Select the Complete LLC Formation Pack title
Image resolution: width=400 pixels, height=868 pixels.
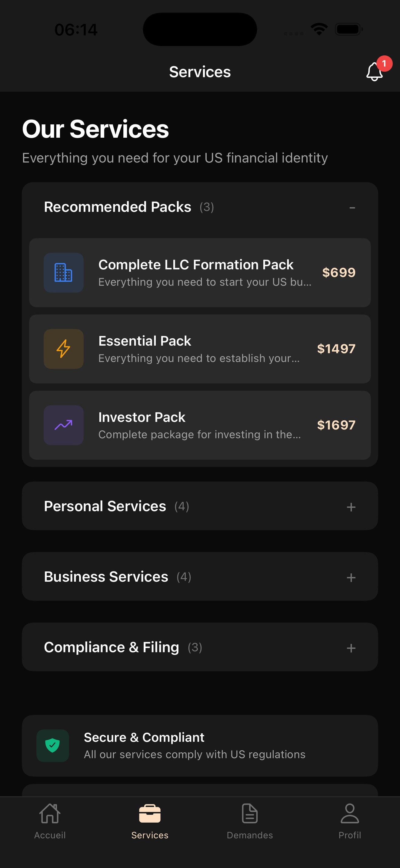point(196,265)
